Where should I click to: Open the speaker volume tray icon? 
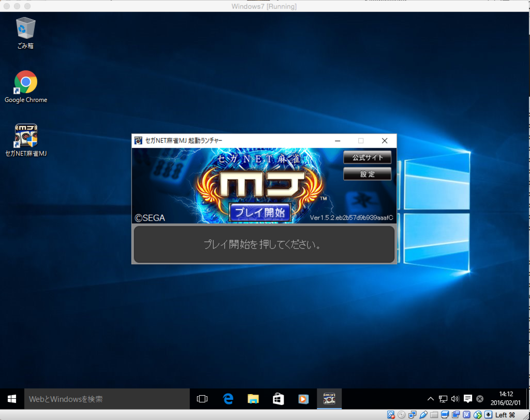point(455,399)
